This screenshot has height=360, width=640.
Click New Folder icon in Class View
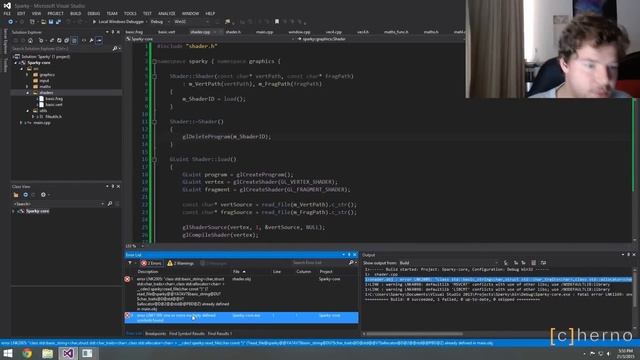coord(16,195)
